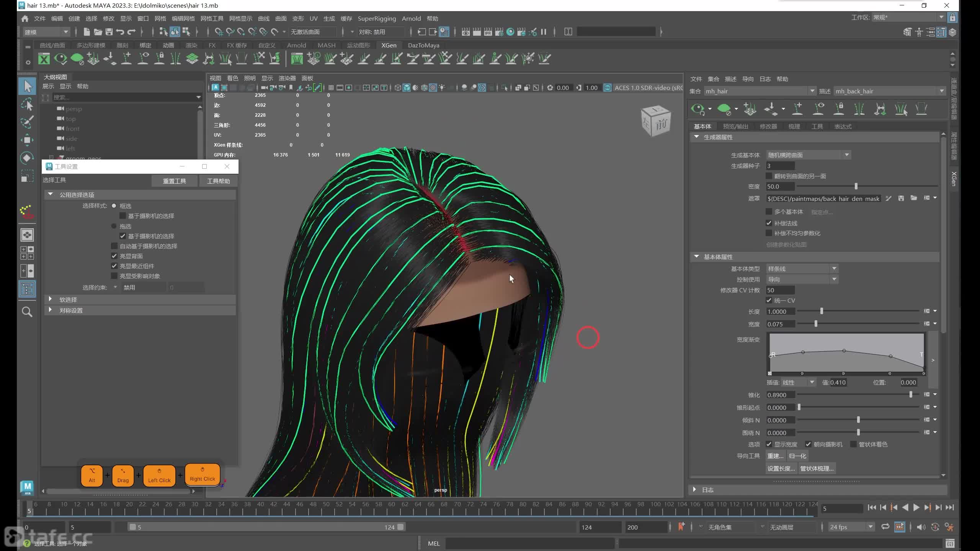
Task: Open the 文件 menu in main menu bar
Action: (40, 18)
